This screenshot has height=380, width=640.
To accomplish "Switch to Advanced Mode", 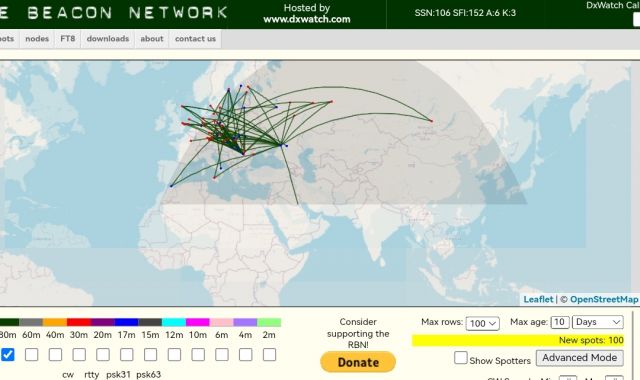I will [580, 358].
